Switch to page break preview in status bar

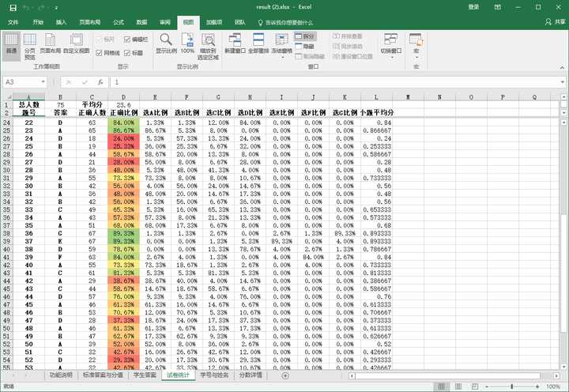pyautogui.click(x=475, y=386)
